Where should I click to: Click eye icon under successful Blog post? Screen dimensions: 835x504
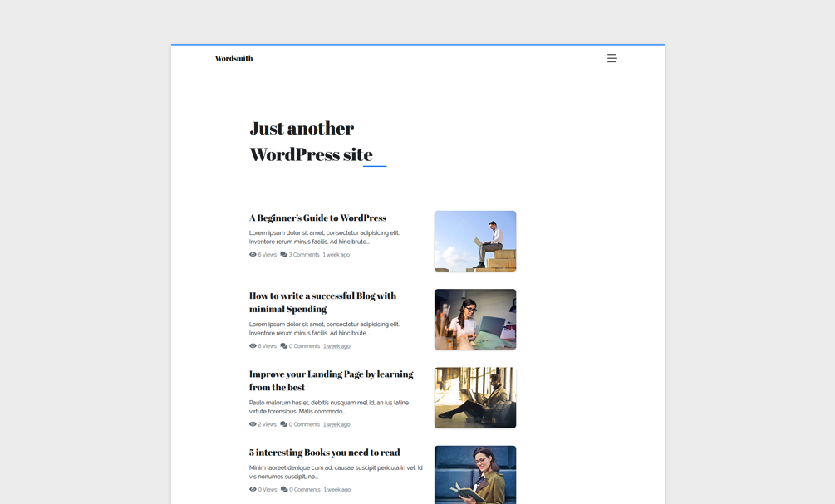click(253, 346)
